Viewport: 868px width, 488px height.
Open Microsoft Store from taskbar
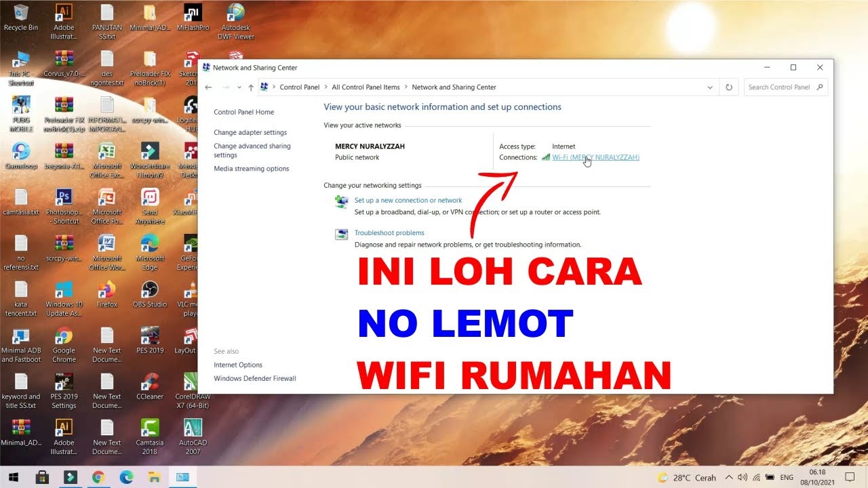tap(42, 477)
